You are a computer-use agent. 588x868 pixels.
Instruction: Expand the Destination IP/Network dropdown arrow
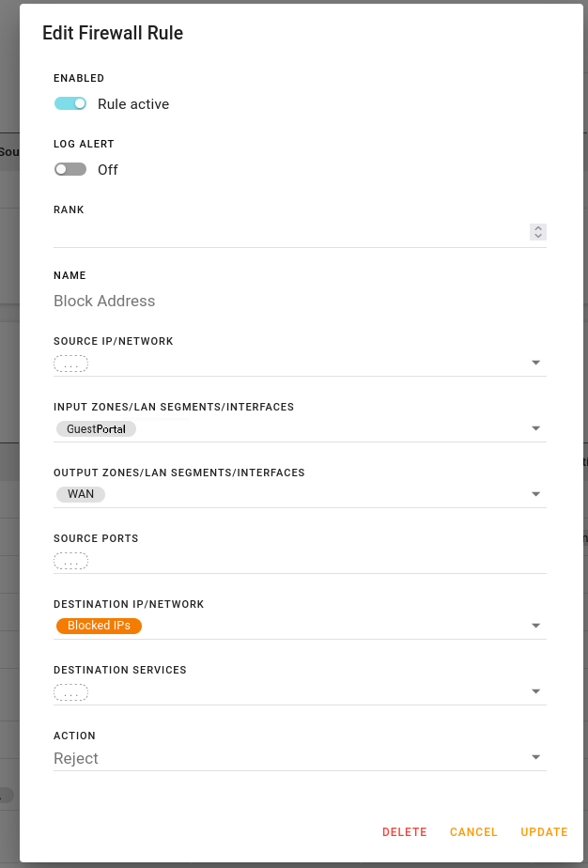(535, 626)
